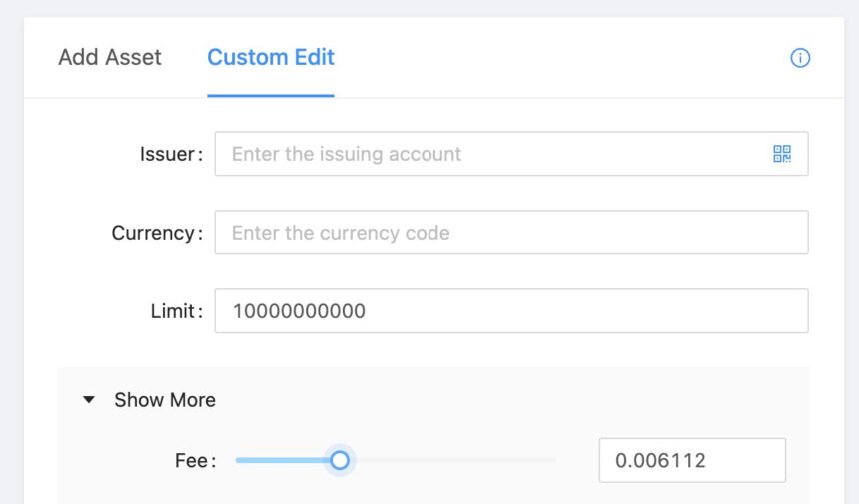Lower fee on filled blue slider track
The image size is (859, 504).
282,460
